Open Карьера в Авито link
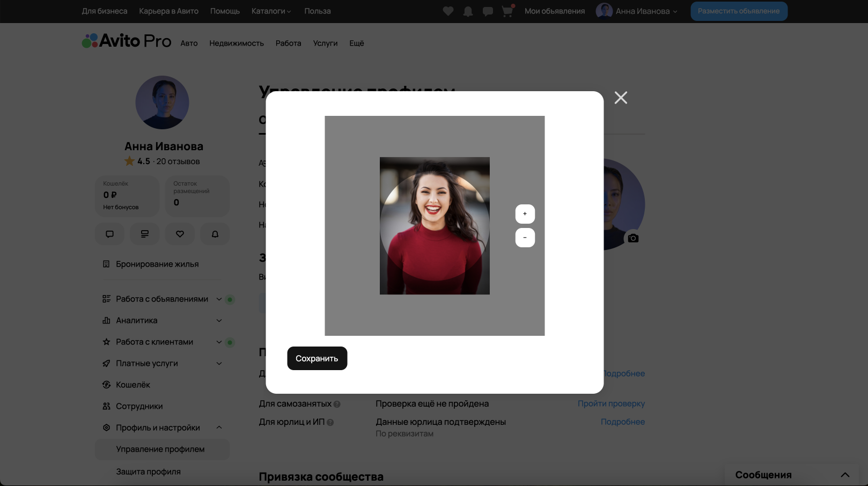868x486 pixels. [168, 11]
